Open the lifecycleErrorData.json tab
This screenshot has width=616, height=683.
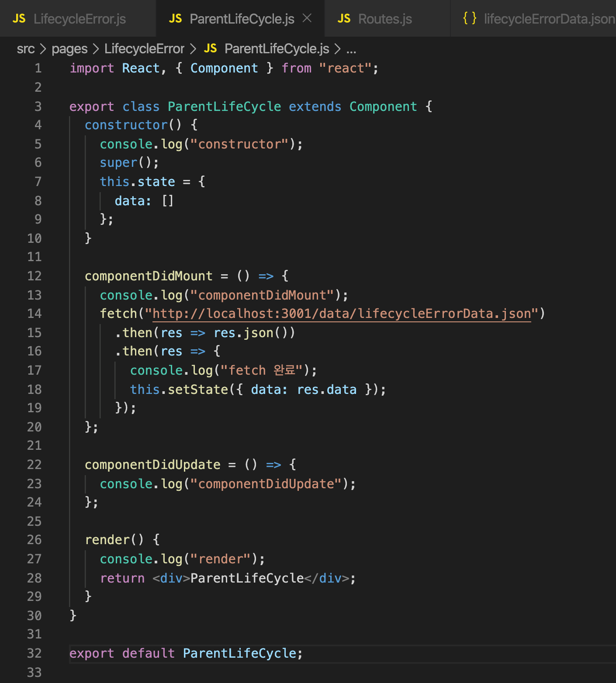click(534, 19)
